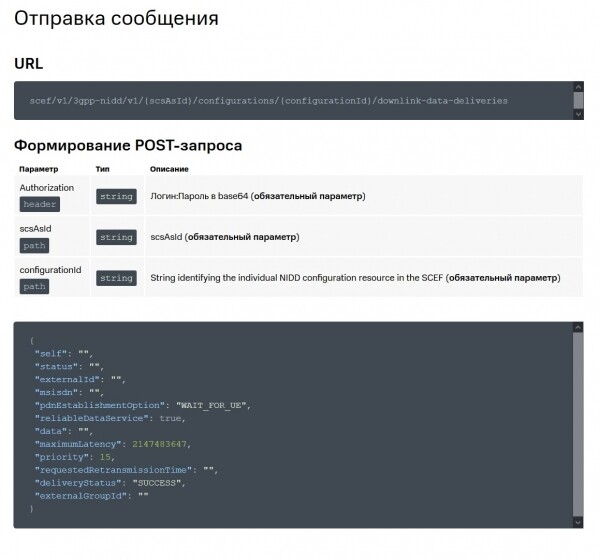Click the "deliveryStatus" line in JSON body
Image resolution: width=600 pixels, height=560 pixels.
(108, 483)
